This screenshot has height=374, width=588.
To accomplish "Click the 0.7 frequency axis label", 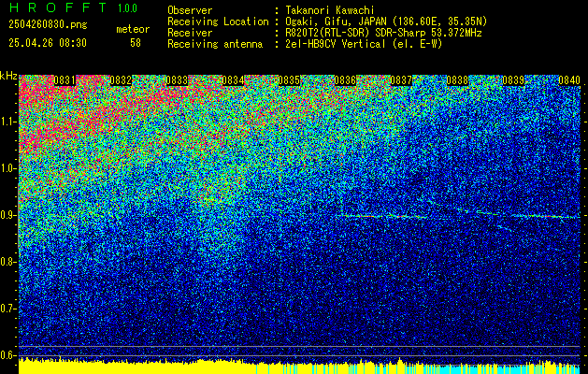I will click(x=7, y=309).
